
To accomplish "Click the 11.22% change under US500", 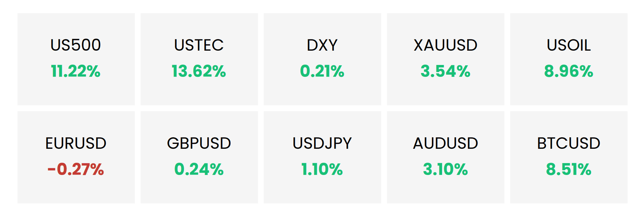I will point(76,71).
